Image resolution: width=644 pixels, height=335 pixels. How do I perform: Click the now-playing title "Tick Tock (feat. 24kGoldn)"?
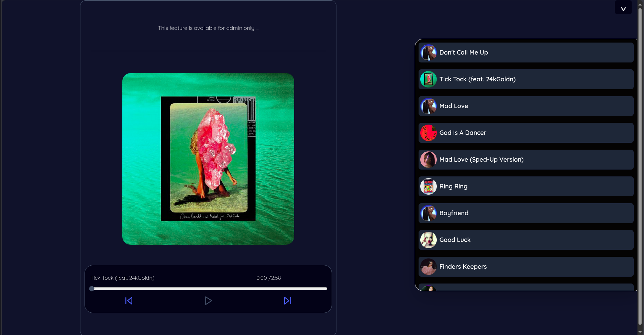pyautogui.click(x=122, y=278)
